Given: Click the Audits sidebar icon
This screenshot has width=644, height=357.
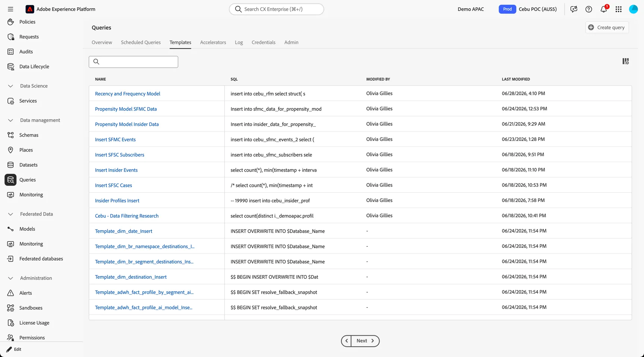Looking at the screenshot, I should click(x=10, y=52).
